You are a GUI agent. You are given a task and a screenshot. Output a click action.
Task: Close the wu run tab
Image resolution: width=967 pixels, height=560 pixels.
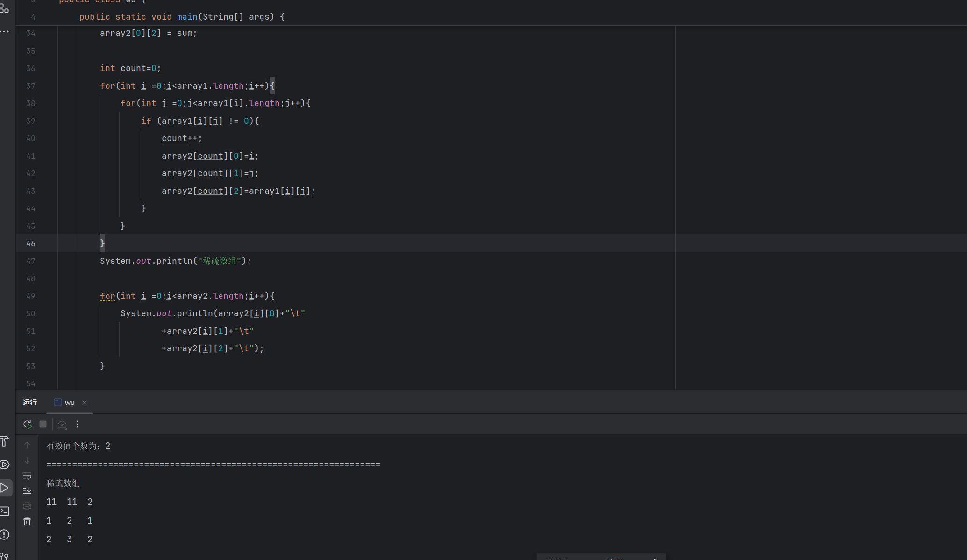pos(85,403)
